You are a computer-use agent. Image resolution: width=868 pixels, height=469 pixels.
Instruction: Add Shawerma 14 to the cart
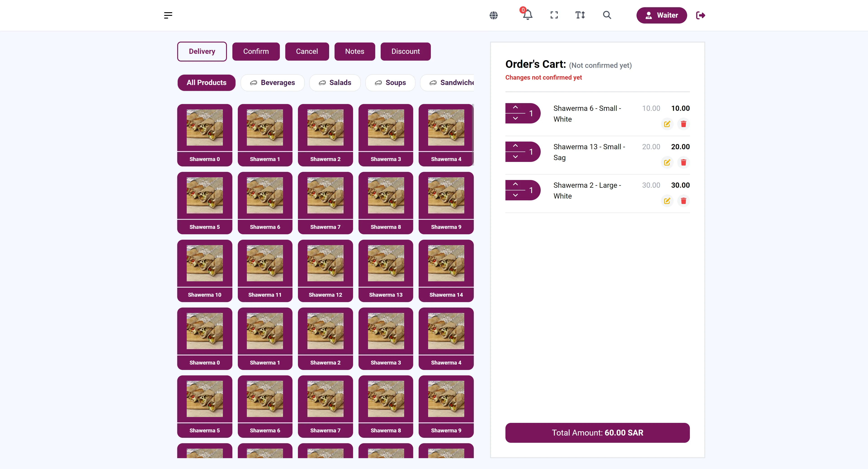(446, 271)
